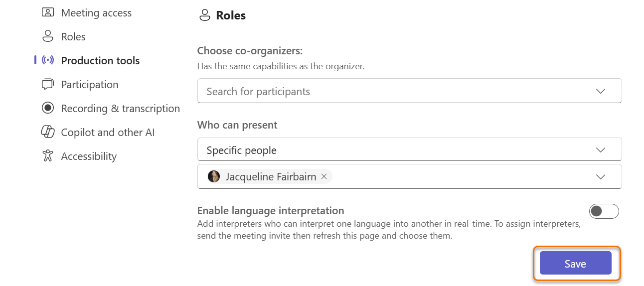Click the Roles person icon in sidebar
The height and width of the screenshot is (286, 644).
[x=48, y=36]
